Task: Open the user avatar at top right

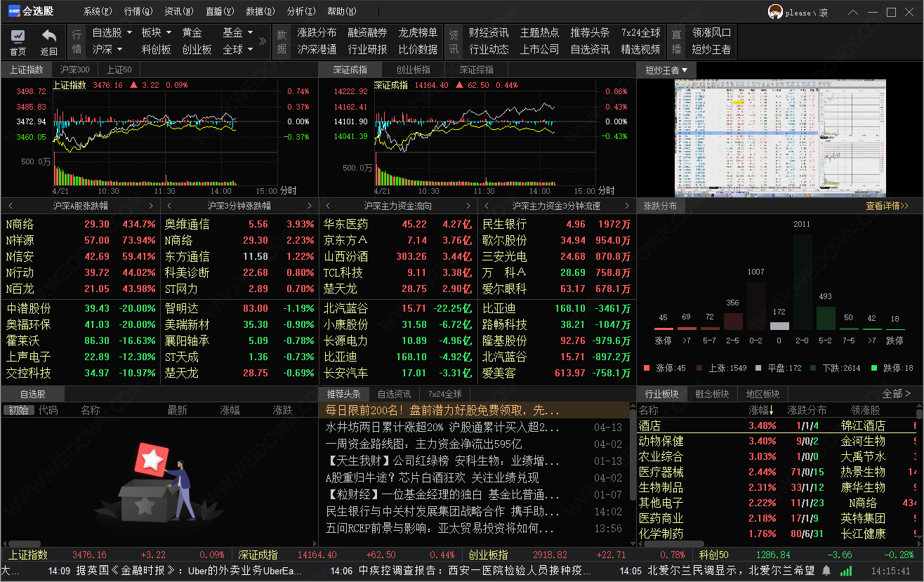Action: (775, 12)
